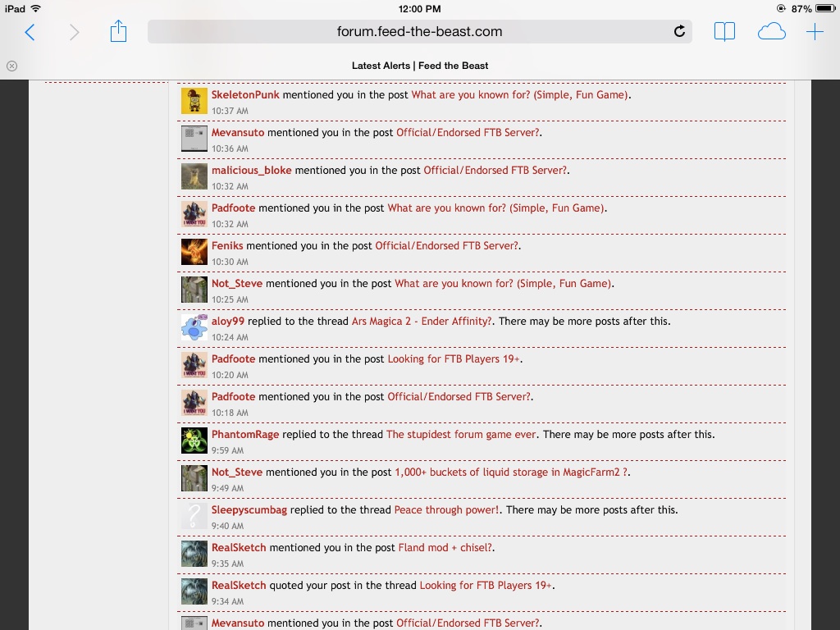Viewport: 840px width, 630px height.
Task: Close the Latest Alerts tab
Action: (x=11, y=66)
